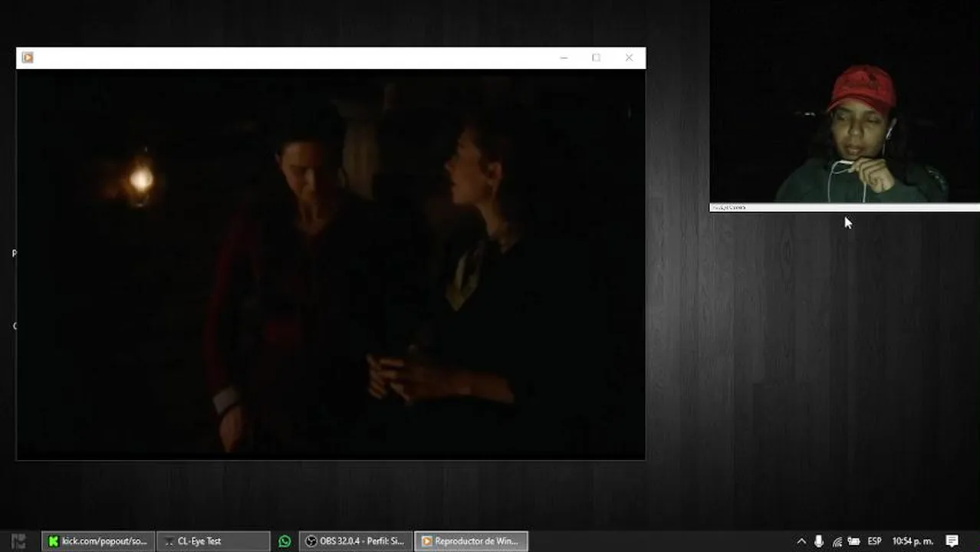Viewport: 980px width, 552px height.
Task: Open the notification Action Center icon
Action: [x=952, y=541]
